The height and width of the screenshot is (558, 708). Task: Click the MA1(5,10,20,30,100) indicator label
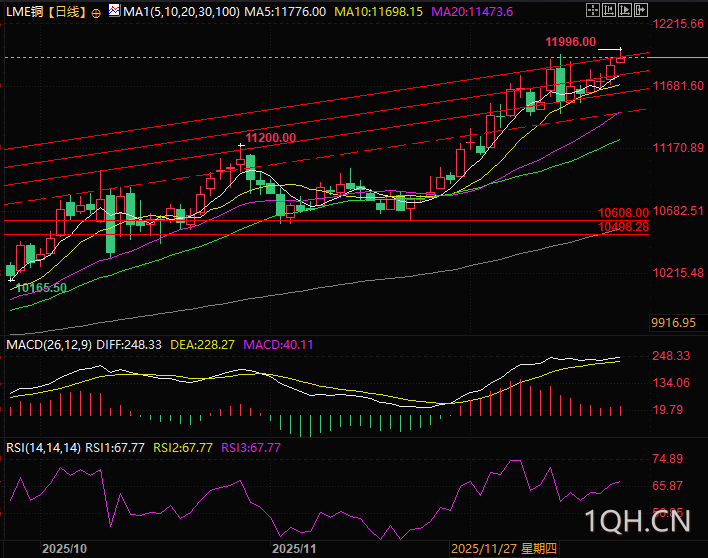tap(182, 12)
